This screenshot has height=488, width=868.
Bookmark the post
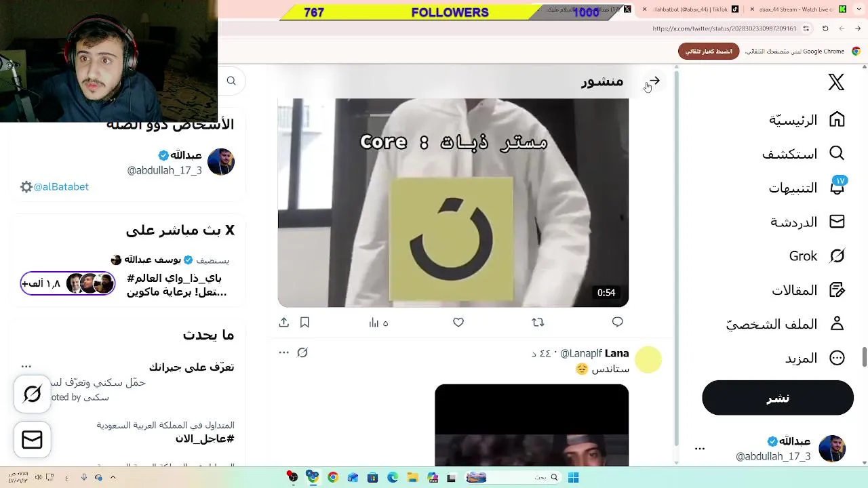coord(304,323)
